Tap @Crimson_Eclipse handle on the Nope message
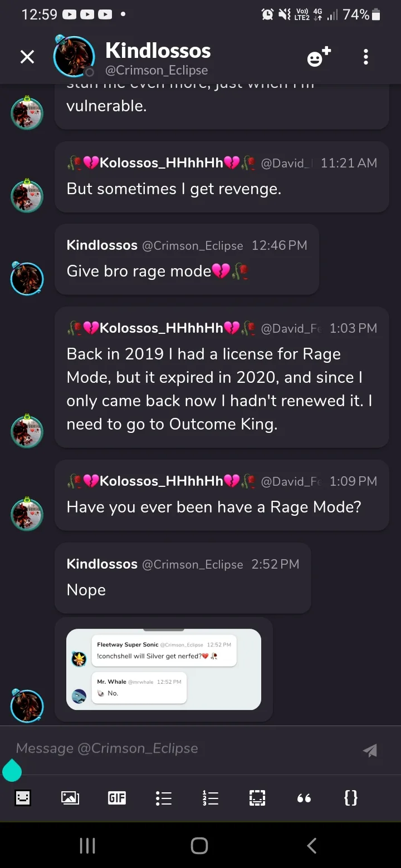The image size is (401, 868). point(193,564)
